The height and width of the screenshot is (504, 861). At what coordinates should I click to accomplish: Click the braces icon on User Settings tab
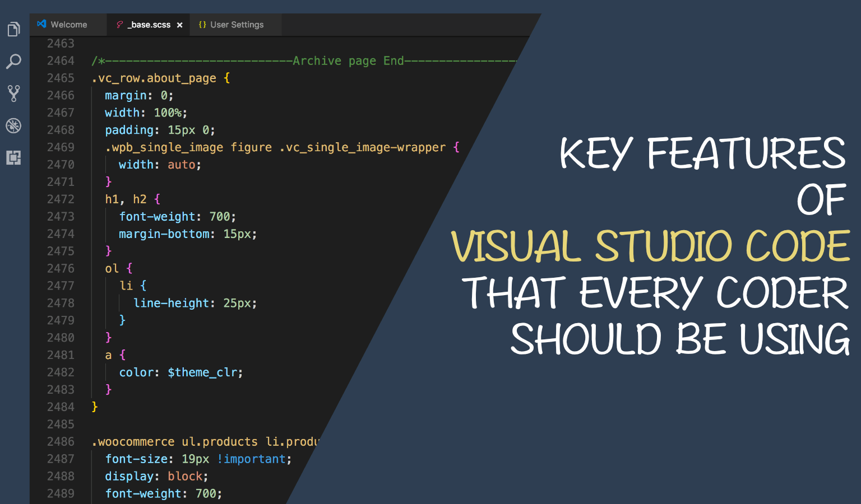pos(202,25)
